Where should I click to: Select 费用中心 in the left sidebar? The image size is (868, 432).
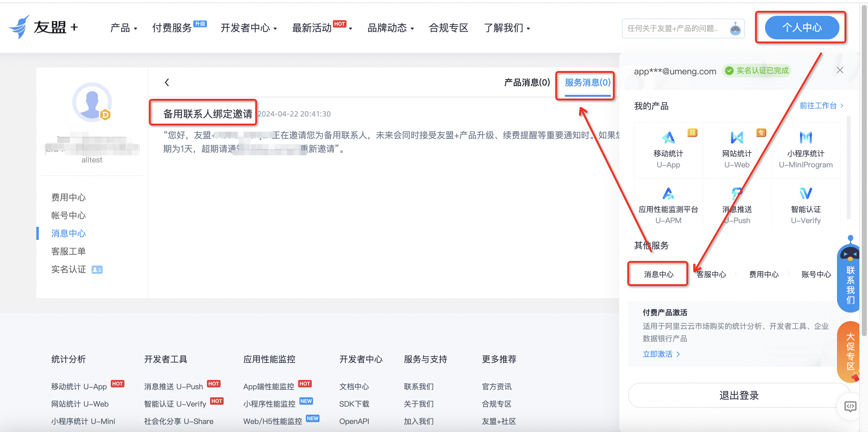coord(68,197)
